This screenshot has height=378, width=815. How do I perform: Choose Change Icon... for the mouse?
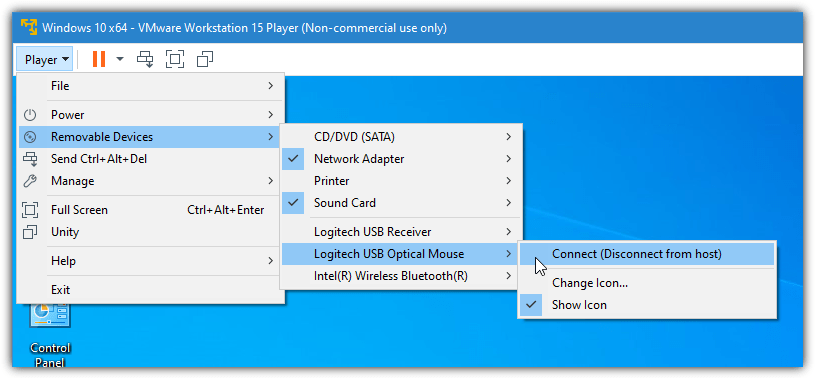pos(647,283)
